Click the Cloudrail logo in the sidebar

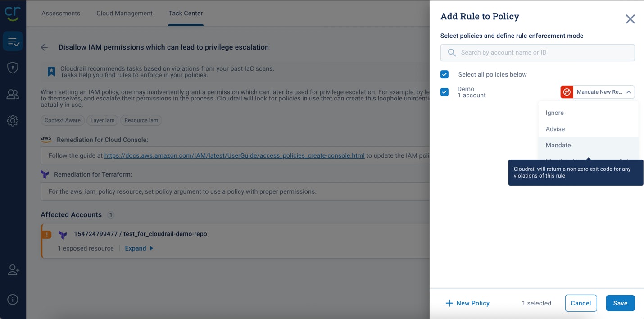tap(13, 13)
